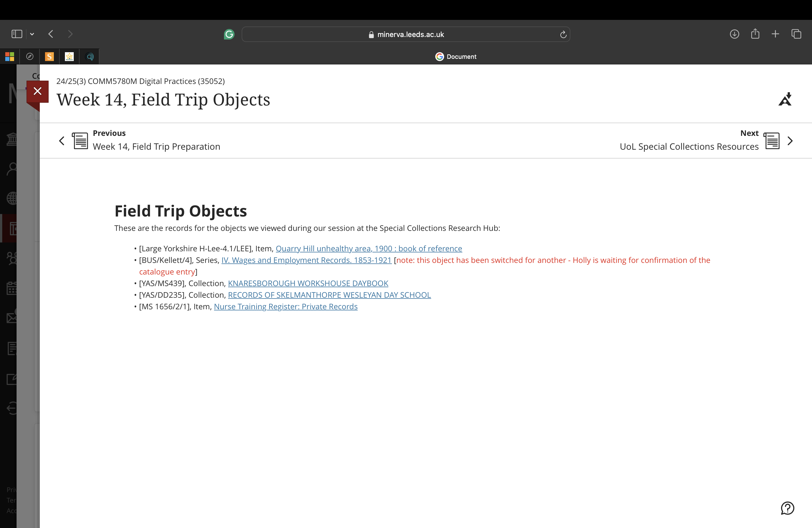Image resolution: width=812 pixels, height=528 pixels.
Task: Go to the next item chevron
Action: coord(790,141)
